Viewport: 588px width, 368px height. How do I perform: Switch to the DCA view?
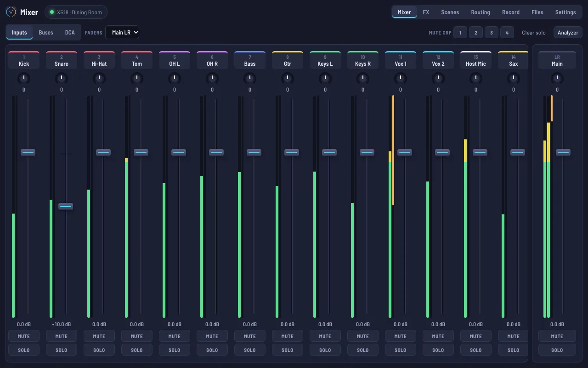tap(70, 33)
